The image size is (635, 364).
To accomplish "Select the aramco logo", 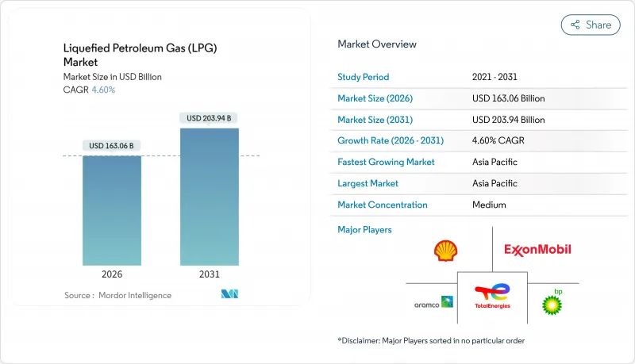I will [x=433, y=303].
